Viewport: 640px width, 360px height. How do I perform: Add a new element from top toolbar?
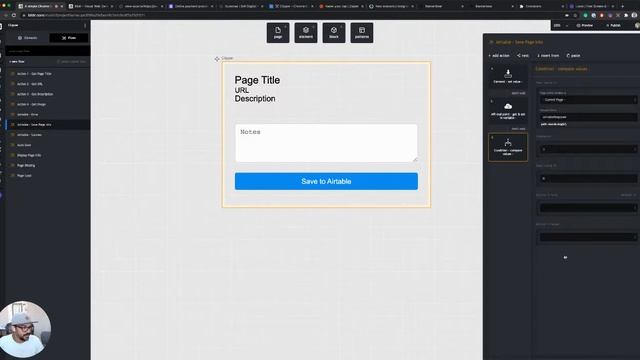306,33
